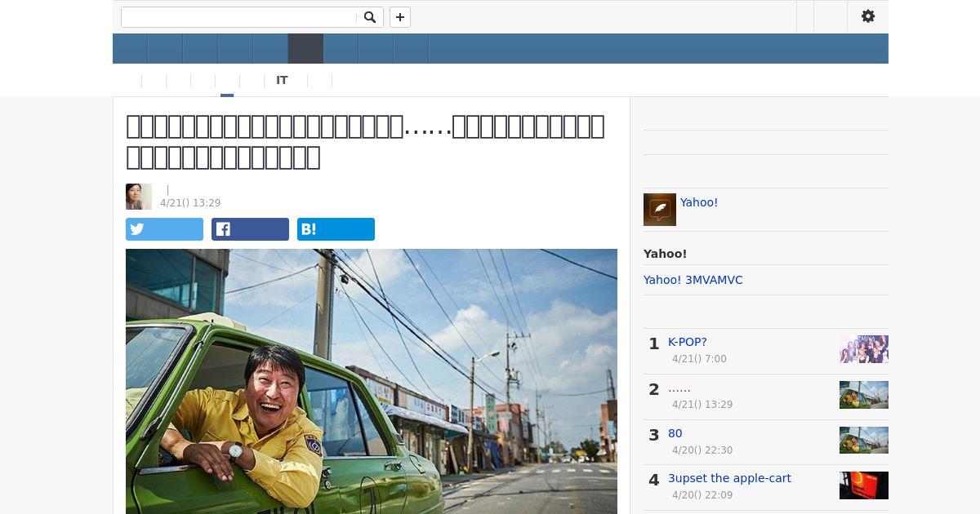This screenshot has width=980, height=514.
Task: Click the Yahoo! feather pen icon
Action: [660, 210]
